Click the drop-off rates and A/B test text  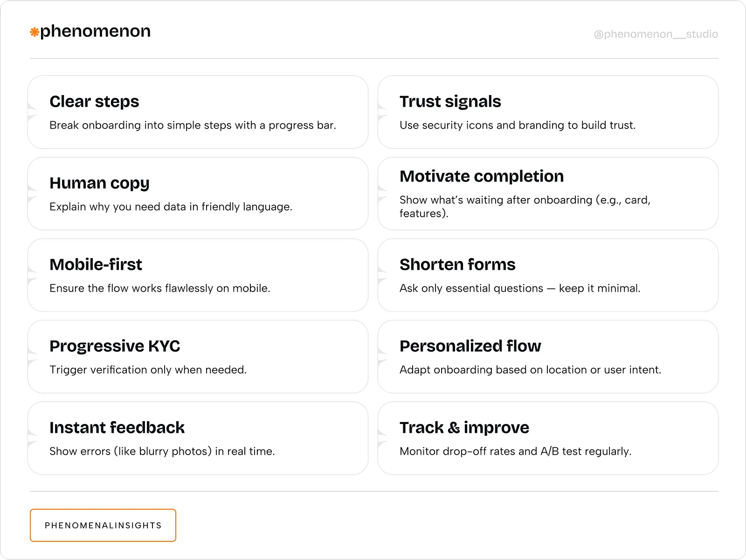point(515,451)
